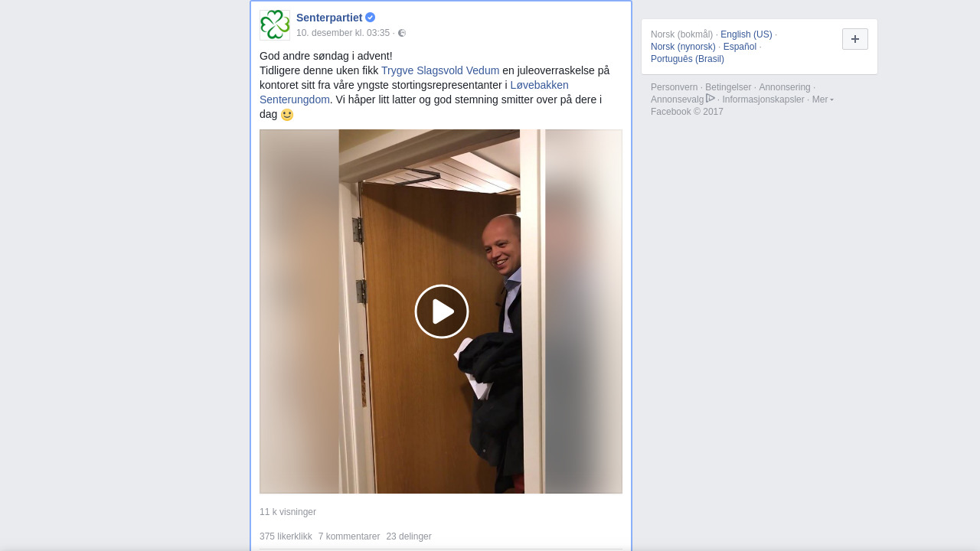The image size is (980, 551).
Task: Switch language to English (US)
Action: (x=746, y=34)
